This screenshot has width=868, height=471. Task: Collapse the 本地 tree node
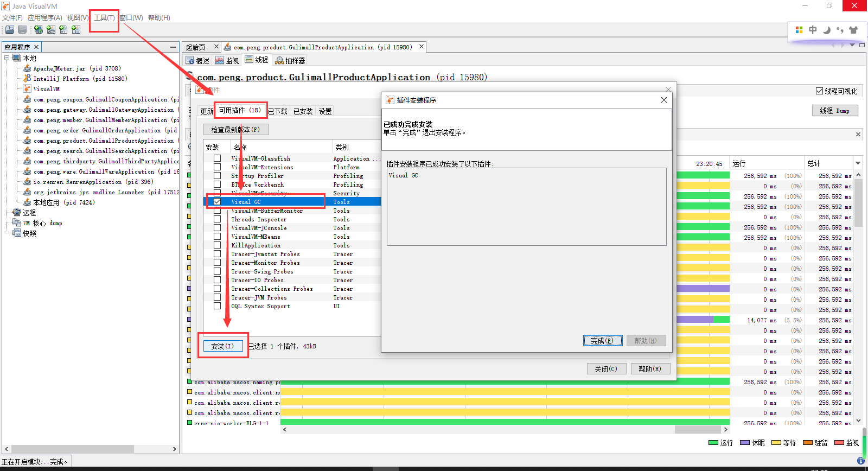[x=7, y=58]
